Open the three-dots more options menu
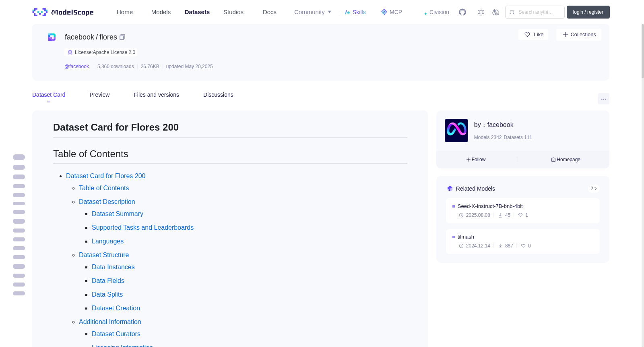 pyautogui.click(x=604, y=99)
